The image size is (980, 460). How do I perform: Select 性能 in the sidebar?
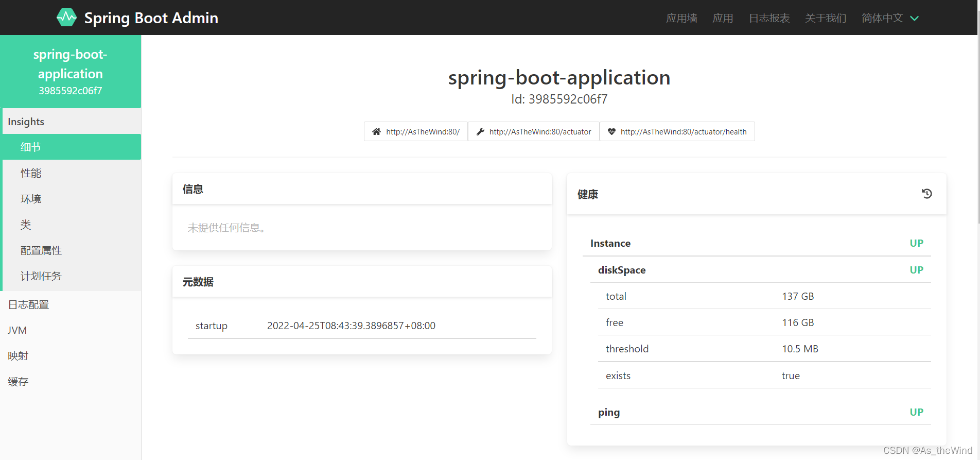click(x=72, y=173)
